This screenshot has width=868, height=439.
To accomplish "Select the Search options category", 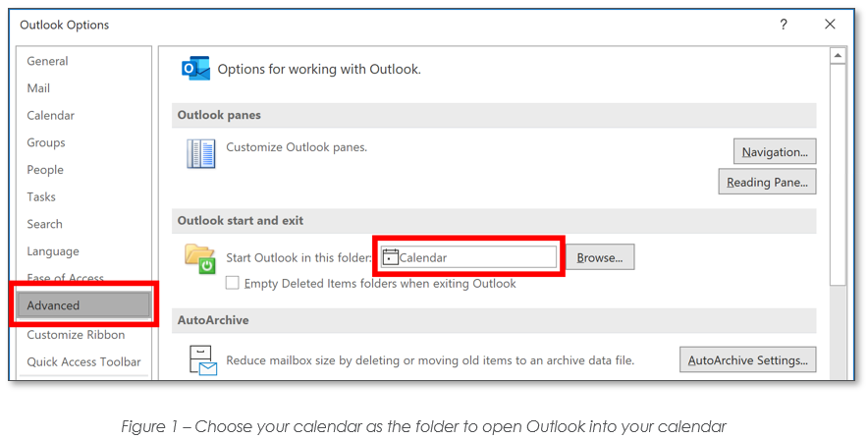I will pos(44,224).
